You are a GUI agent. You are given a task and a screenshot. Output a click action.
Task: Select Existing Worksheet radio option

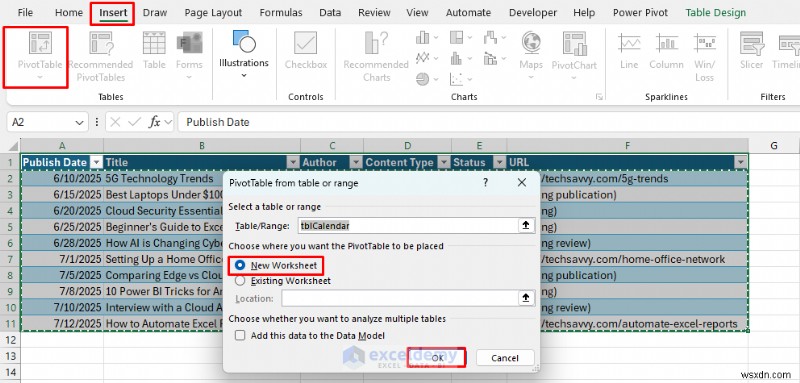284,281
